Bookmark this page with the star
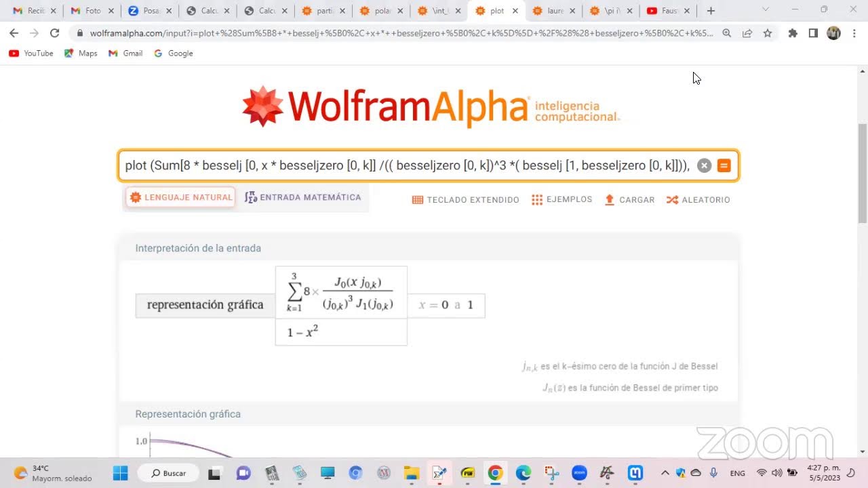 tap(768, 33)
